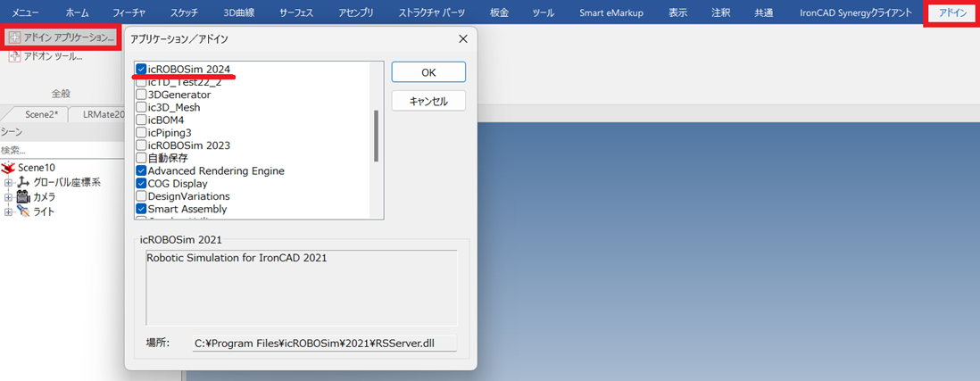
Task: Switch to the Smart eMarkup tab
Action: coord(610,12)
